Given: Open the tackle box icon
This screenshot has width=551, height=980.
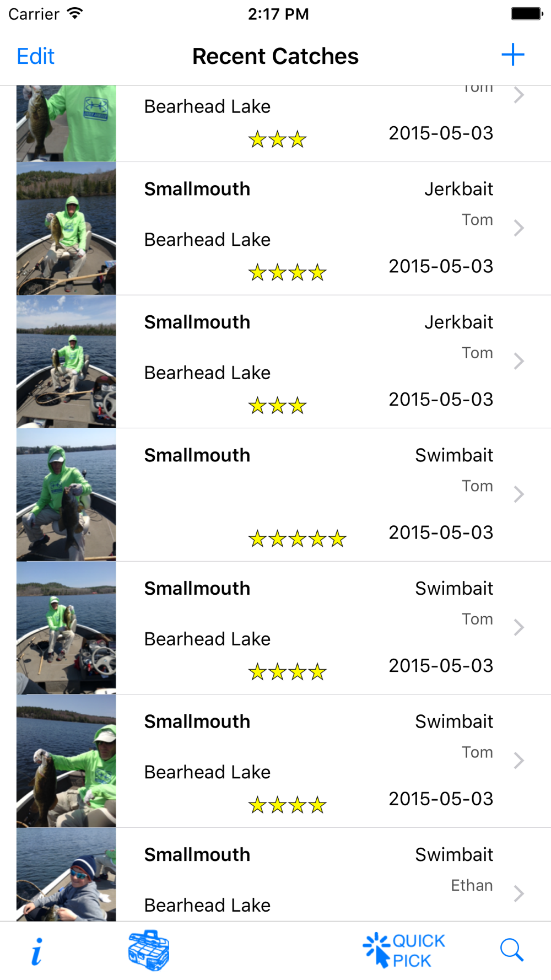Looking at the screenshot, I should (x=149, y=950).
